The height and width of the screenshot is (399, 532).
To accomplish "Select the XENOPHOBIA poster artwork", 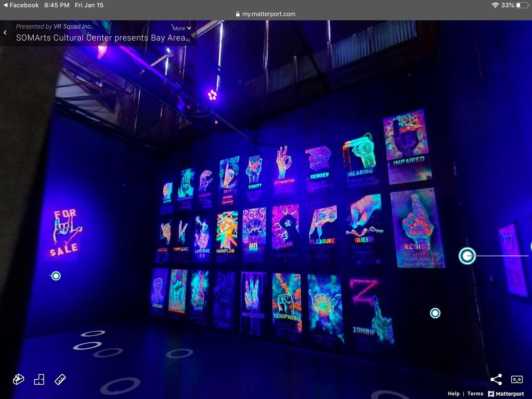I will tap(286, 303).
